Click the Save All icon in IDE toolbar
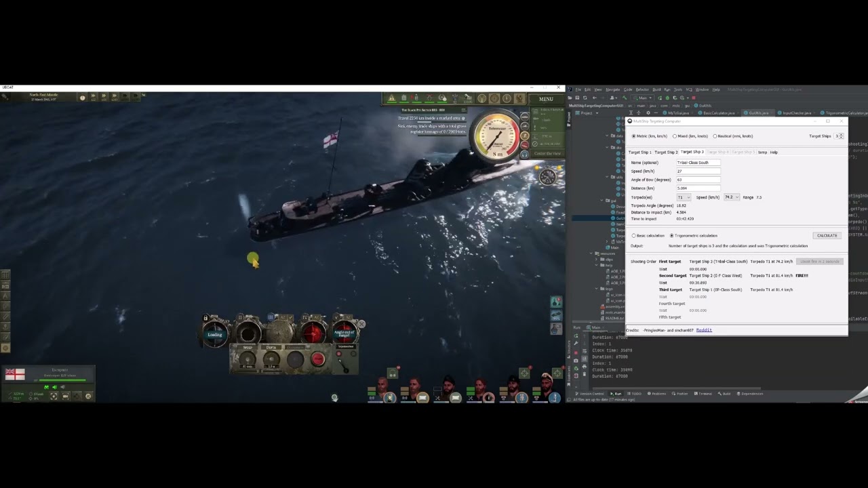Screen dimensions: 868x488 pyautogui.click(x=577, y=98)
